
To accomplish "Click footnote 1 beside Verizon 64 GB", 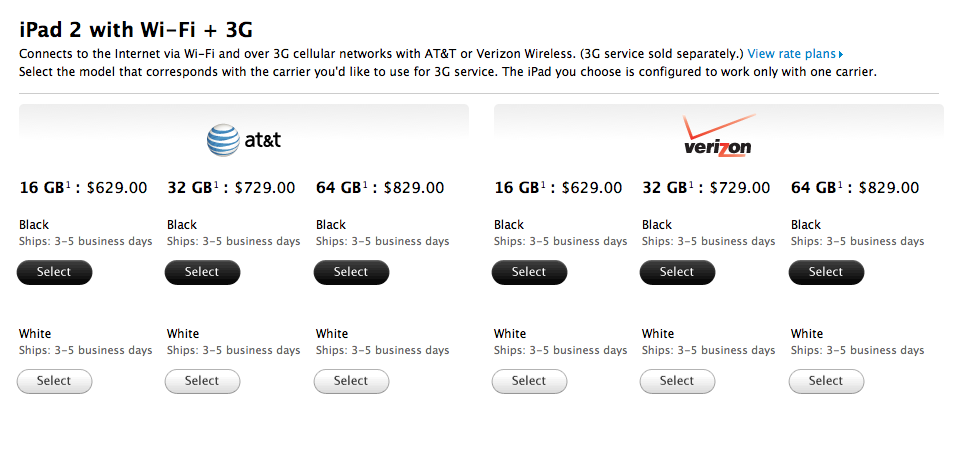I will pos(840,184).
